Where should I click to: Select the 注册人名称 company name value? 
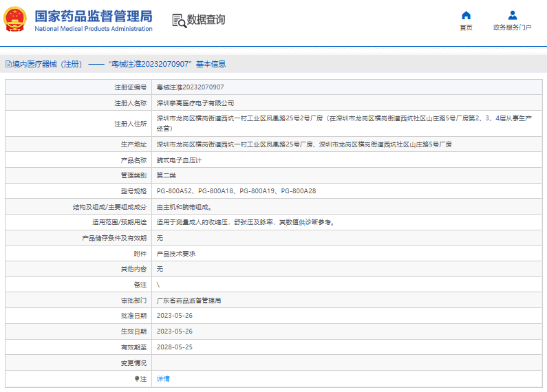pyautogui.click(x=195, y=103)
